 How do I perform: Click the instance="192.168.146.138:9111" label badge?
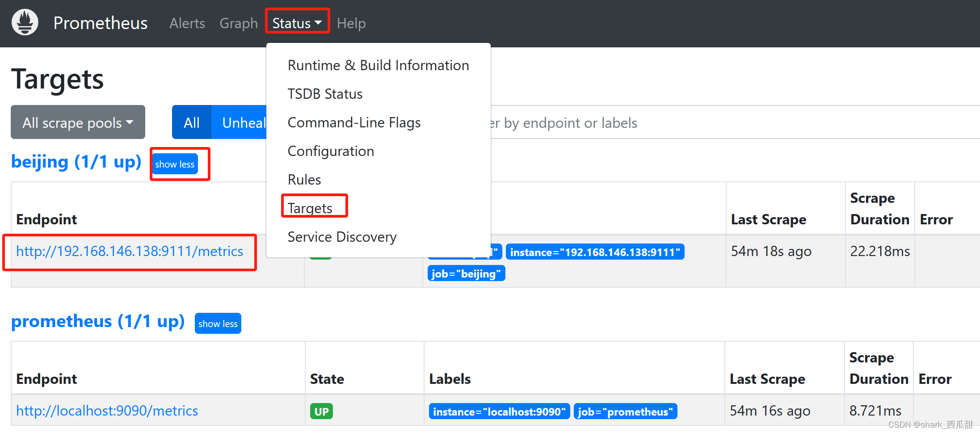click(x=595, y=252)
